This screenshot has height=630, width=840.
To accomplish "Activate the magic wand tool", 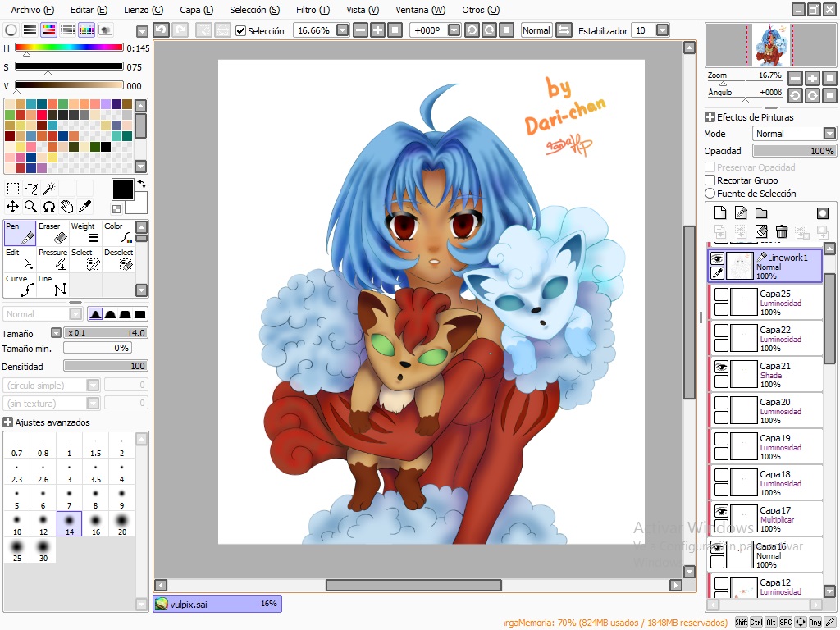I will 48,188.
